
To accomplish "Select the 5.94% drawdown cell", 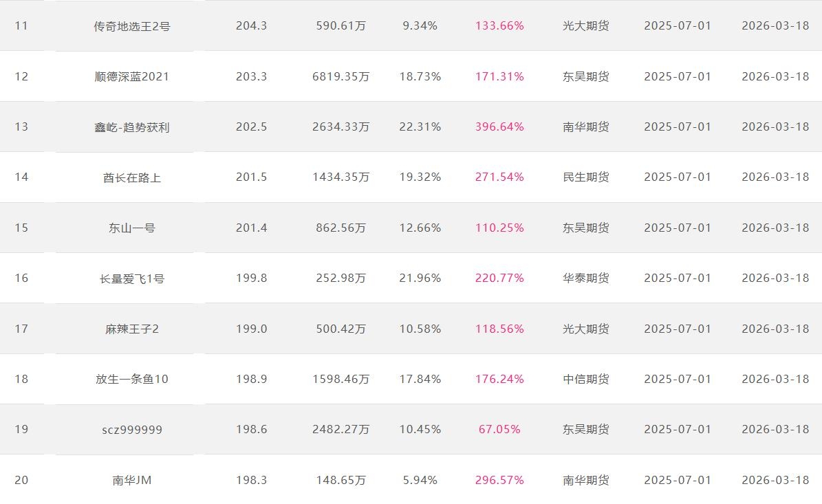I will pyautogui.click(x=420, y=480).
